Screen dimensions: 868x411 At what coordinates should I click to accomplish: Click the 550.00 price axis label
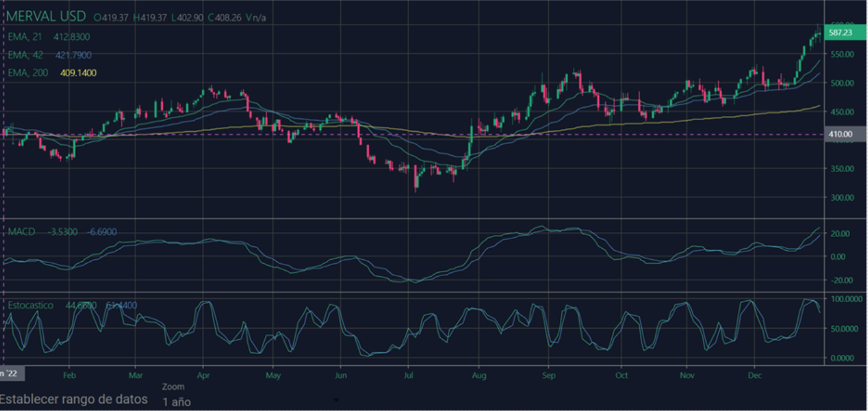point(843,54)
